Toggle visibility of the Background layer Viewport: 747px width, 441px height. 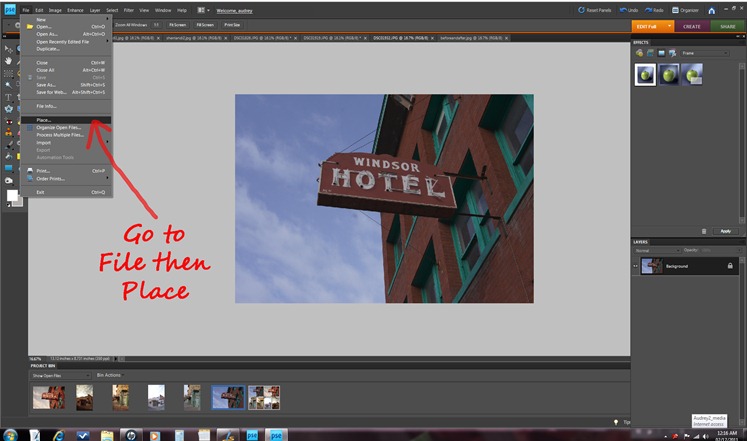(636, 266)
